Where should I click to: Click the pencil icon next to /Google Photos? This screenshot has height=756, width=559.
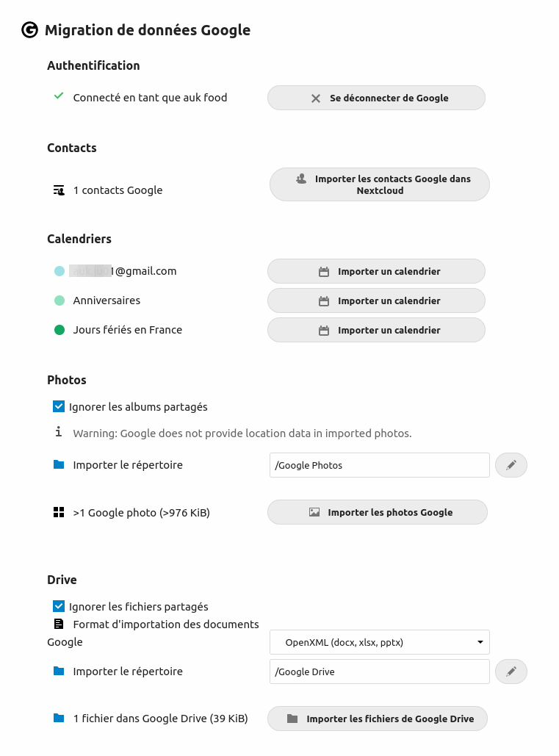pyautogui.click(x=511, y=465)
